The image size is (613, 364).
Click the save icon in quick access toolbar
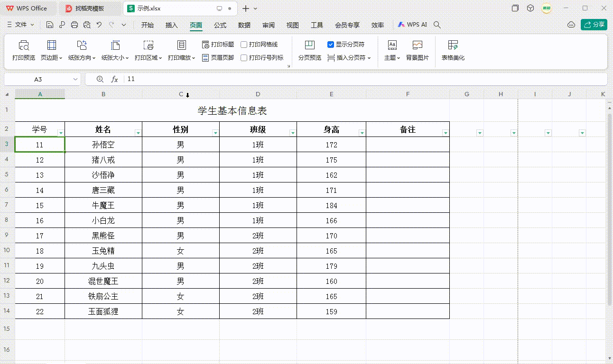(x=50, y=25)
